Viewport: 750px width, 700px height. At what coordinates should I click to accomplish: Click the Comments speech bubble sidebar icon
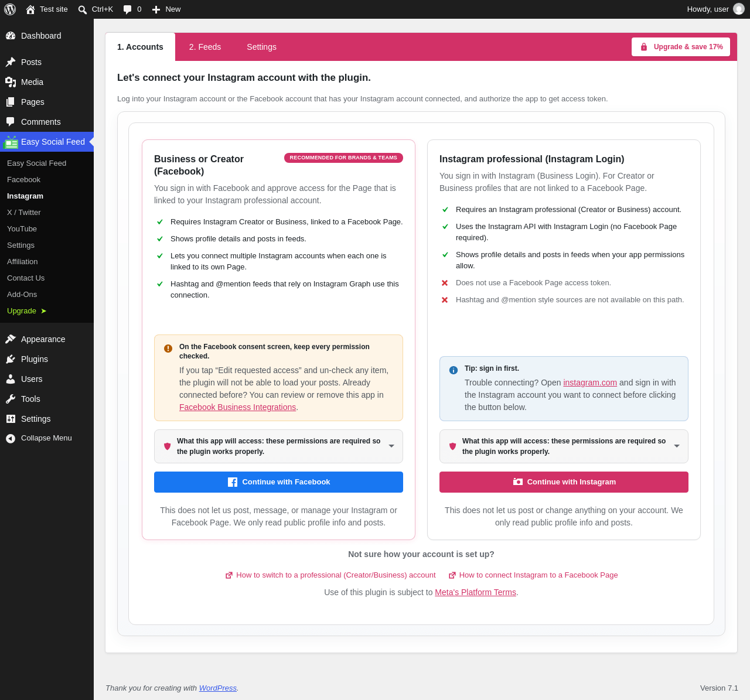(11, 122)
